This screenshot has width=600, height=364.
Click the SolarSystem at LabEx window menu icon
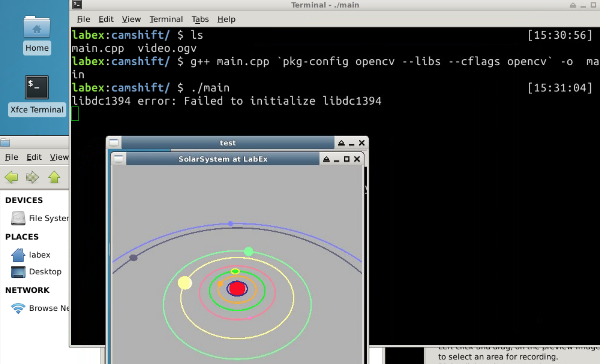(x=119, y=159)
